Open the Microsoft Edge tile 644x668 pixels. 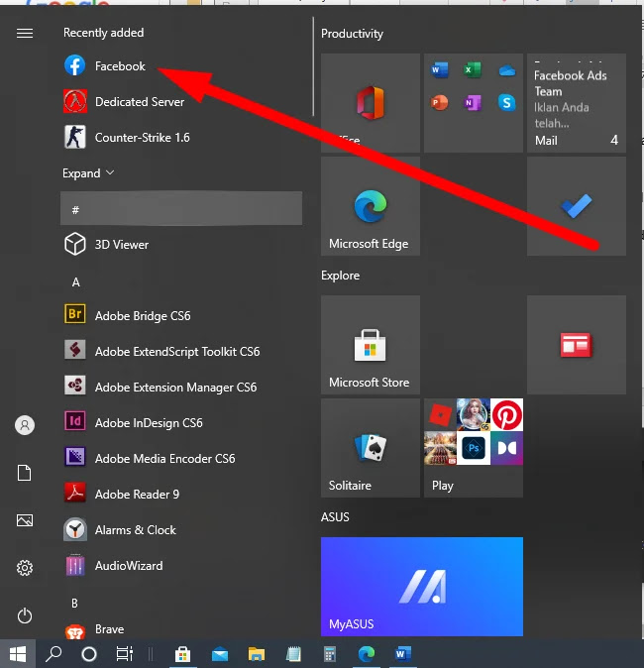[371, 206]
